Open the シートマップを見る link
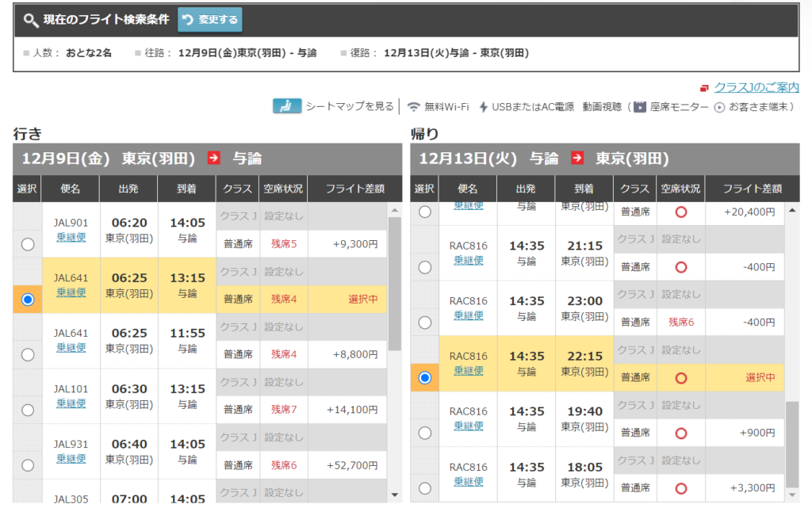Screen dimensions: 812x512 click(x=350, y=106)
